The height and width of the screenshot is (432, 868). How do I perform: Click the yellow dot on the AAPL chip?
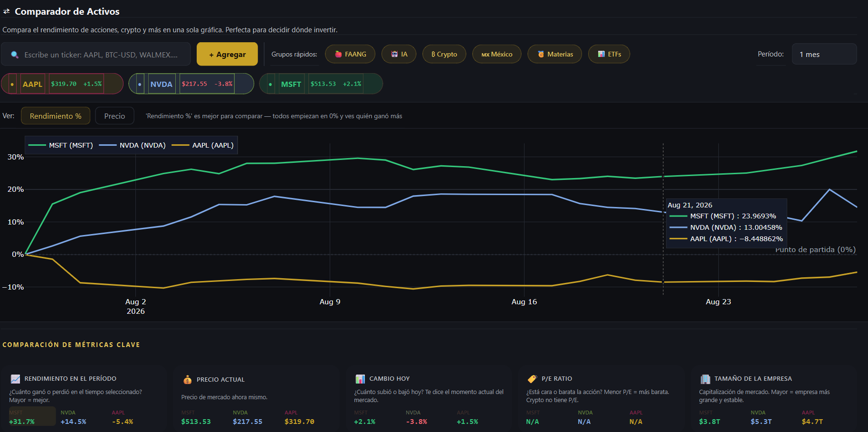click(x=12, y=84)
